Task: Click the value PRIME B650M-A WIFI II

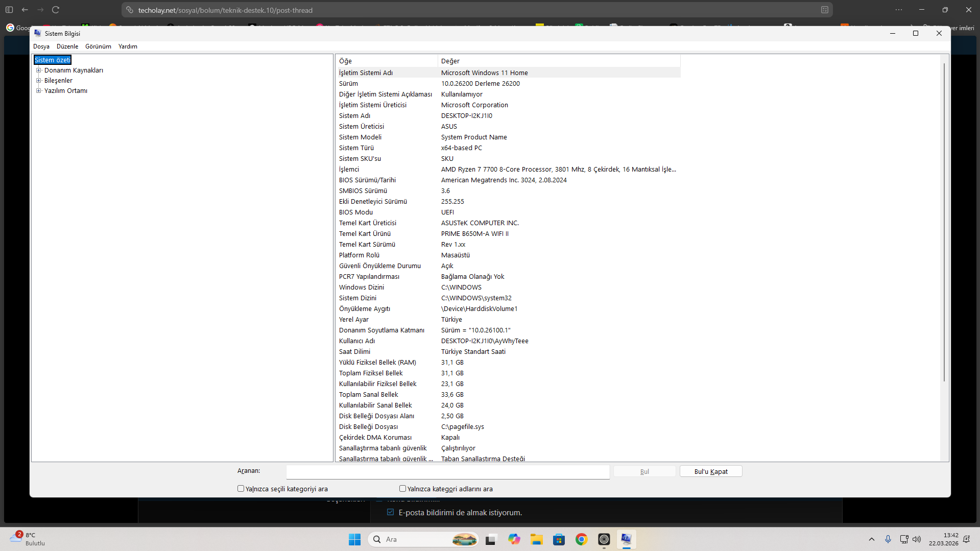Action: (474, 234)
